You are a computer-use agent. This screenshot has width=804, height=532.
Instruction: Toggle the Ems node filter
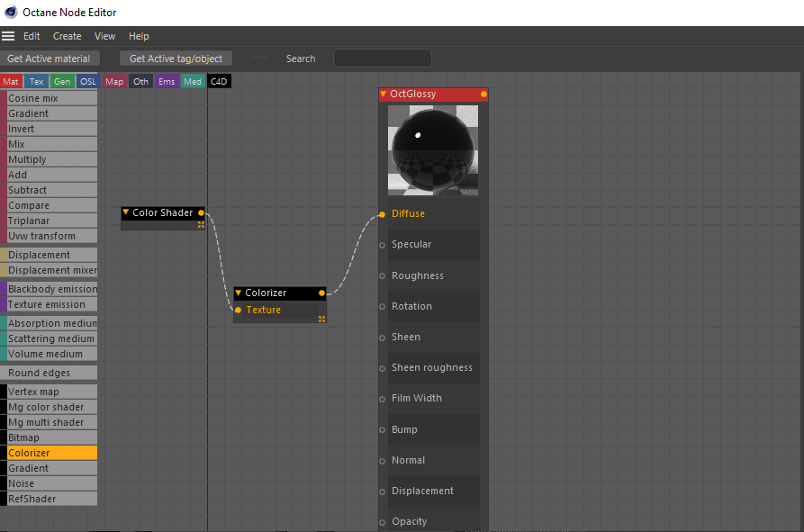click(x=167, y=82)
